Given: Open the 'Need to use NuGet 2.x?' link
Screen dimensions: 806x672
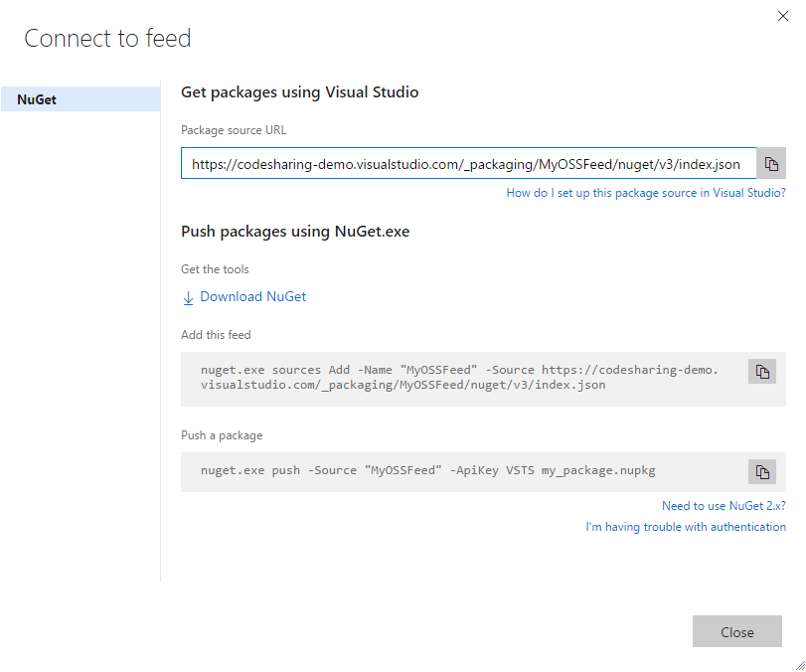Looking at the screenshot, I should [724, 506].
